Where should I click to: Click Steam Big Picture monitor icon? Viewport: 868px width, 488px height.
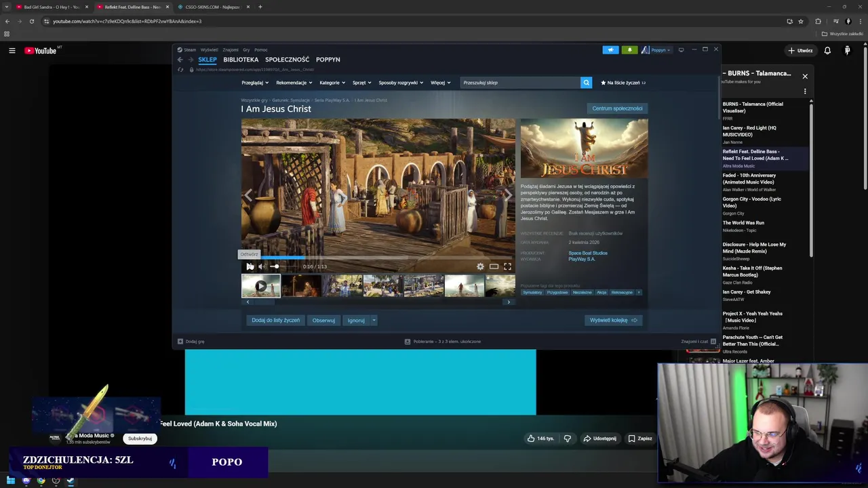(x=682, y=49)
